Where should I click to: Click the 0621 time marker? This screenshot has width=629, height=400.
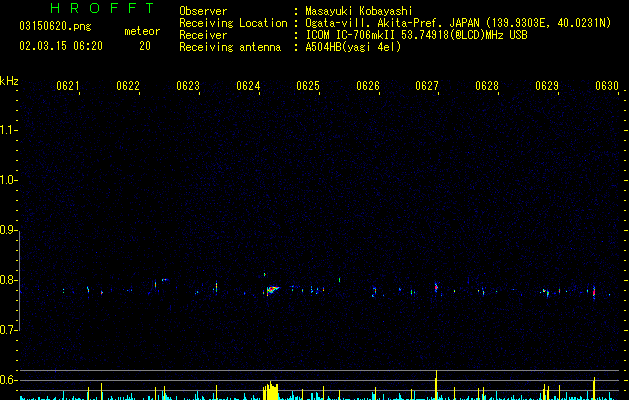pos(68,86)
